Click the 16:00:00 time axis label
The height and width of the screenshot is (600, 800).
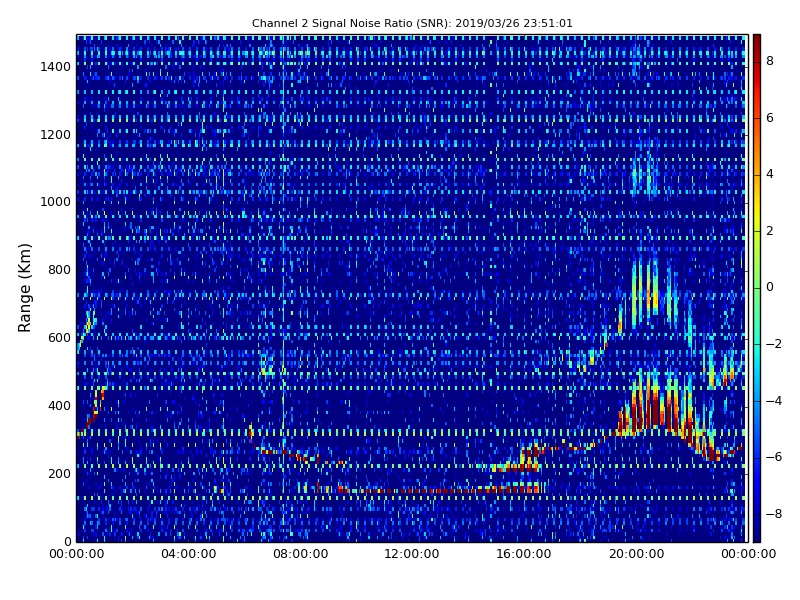point(523,554)
